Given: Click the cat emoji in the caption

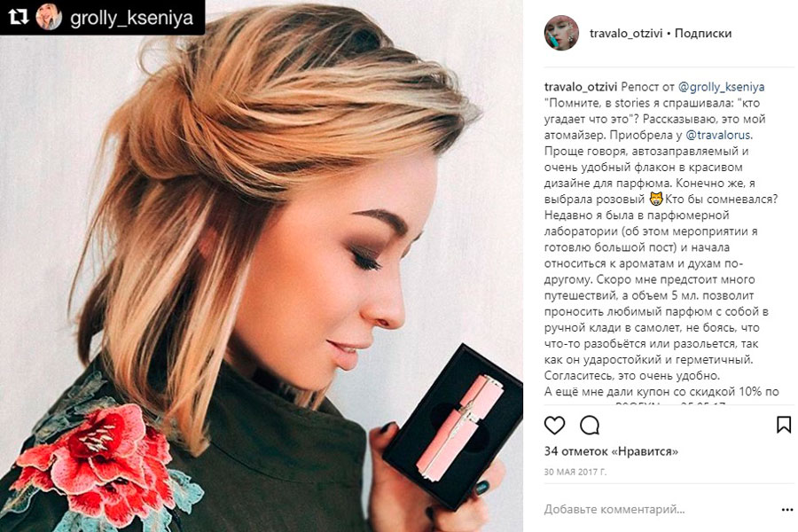Looking at the screenshot, I should click(x=656, y=199).
